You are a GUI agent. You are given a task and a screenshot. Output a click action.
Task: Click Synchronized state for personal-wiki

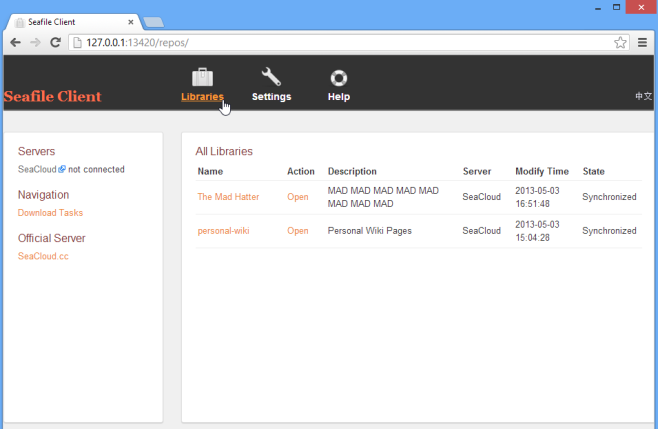pyautogui.click(x=609, y=231)
